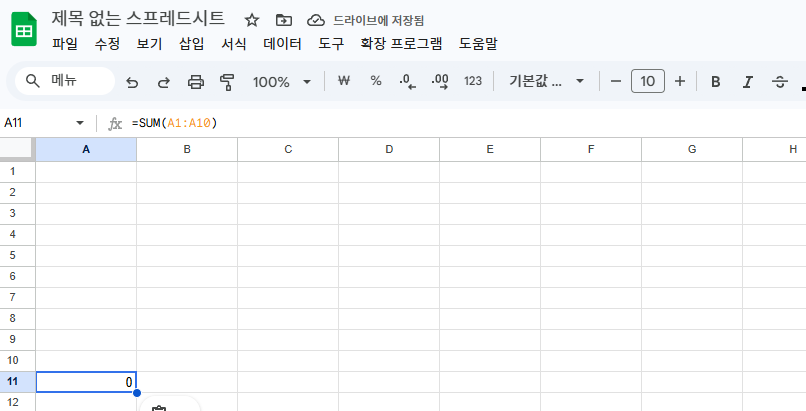This screenshot has width=806, height=411.
Task: Click the move to folder icon
Action: pos(284,20)
